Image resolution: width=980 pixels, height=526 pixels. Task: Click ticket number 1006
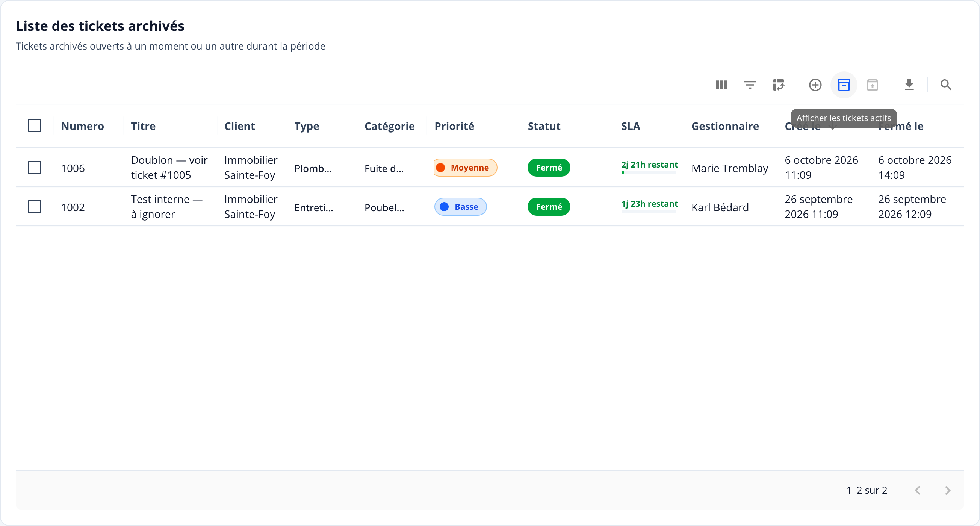coord(73,168)
